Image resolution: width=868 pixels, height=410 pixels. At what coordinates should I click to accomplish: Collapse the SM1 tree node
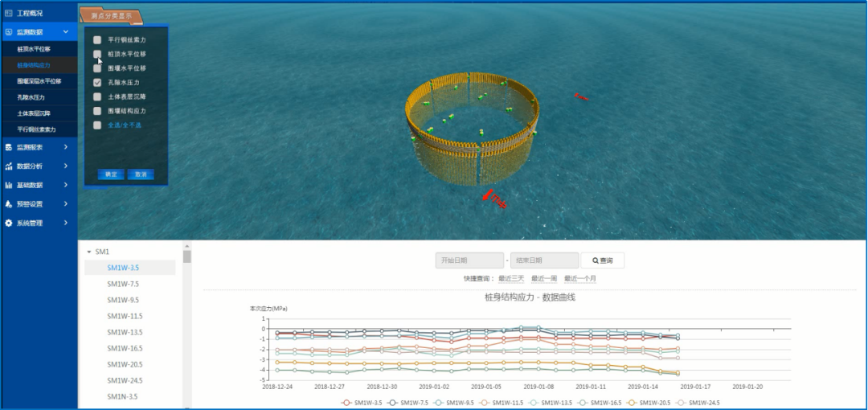click(89, 252)
